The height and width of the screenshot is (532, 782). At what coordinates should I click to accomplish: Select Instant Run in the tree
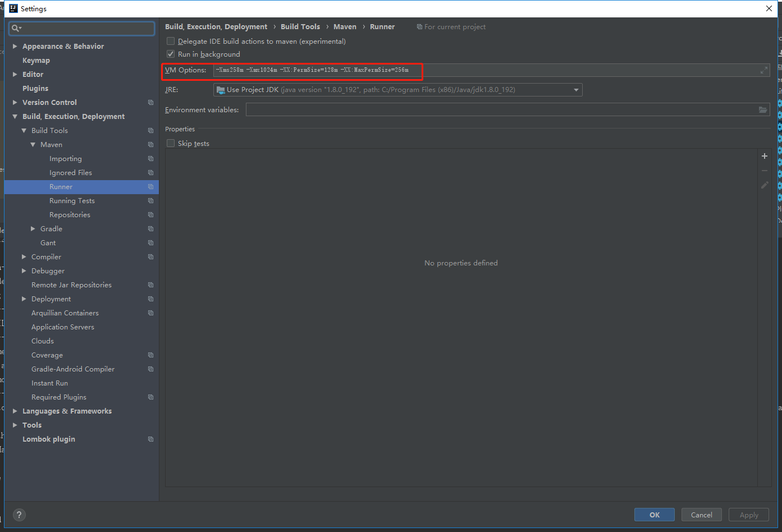[49, 383]
